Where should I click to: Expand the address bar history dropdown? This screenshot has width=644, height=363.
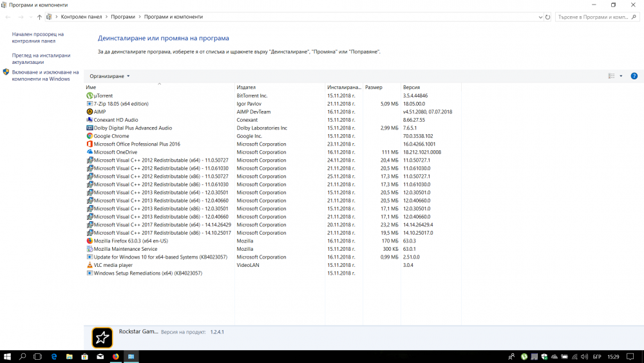click(x=540, y=17)
